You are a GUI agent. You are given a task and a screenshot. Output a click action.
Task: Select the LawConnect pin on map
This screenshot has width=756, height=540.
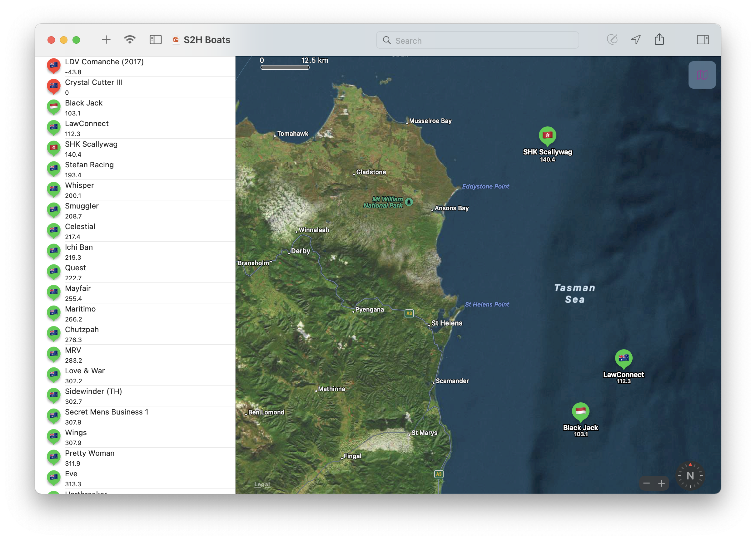[x=624, y=359]
